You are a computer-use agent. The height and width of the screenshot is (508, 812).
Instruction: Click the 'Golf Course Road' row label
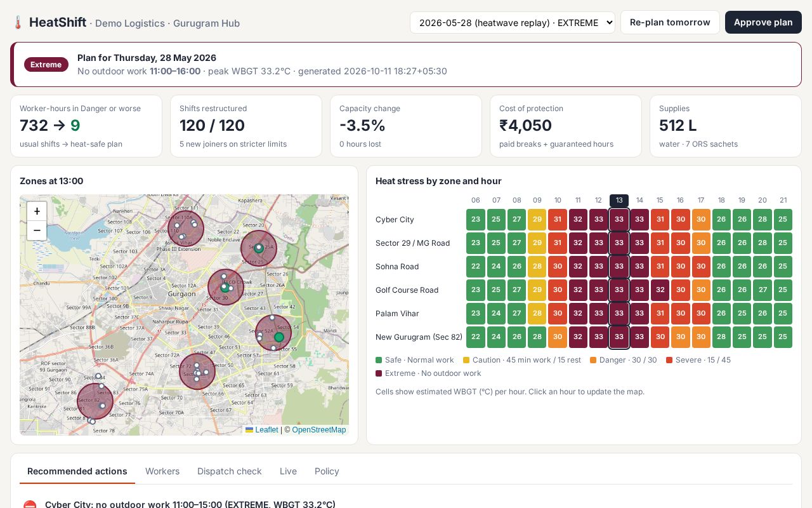(x=407, y=290)
